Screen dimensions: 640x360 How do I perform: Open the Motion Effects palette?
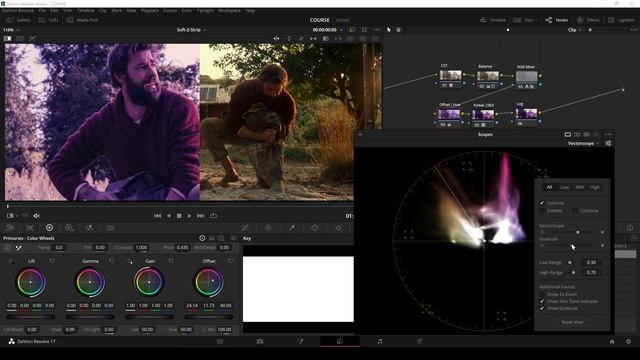coord(110,228)
